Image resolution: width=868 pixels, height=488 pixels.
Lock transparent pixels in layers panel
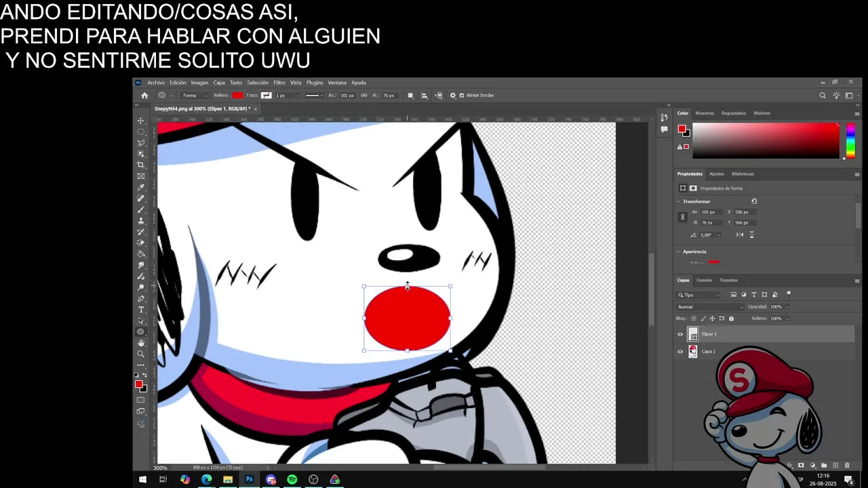(693, 319)
